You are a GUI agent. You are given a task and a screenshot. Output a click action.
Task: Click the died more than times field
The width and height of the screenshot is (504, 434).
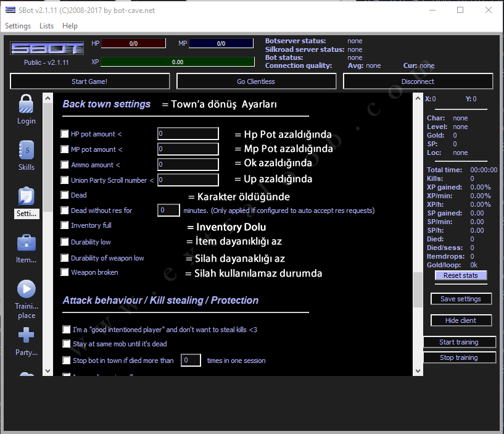(191, 360)
